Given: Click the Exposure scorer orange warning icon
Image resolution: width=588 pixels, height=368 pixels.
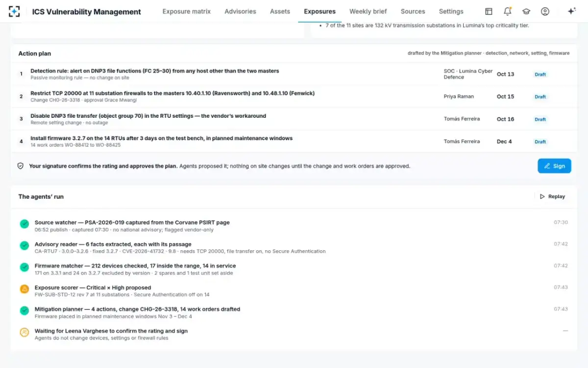Looking at the screenshot, I should 24,289.
